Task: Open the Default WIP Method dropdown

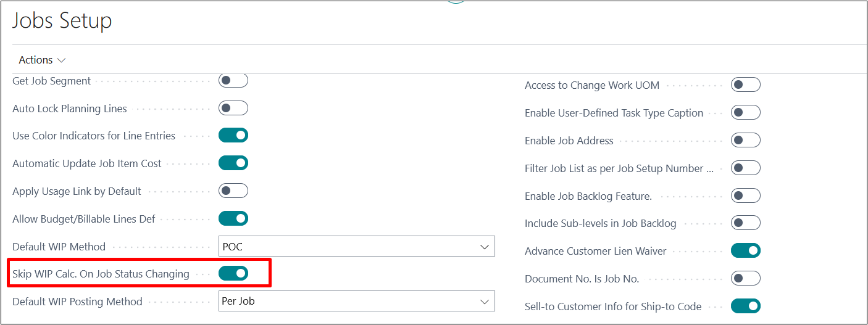Action: [x=357, y=247]
